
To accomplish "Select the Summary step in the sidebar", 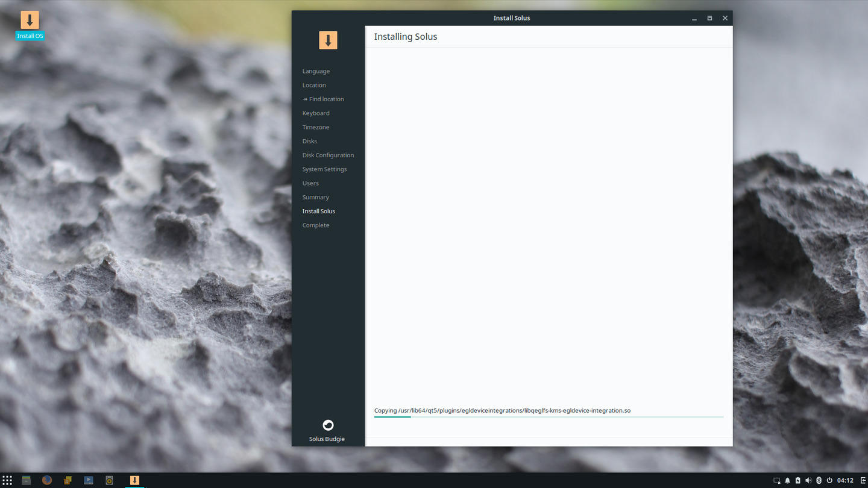I will click(315, 197).
